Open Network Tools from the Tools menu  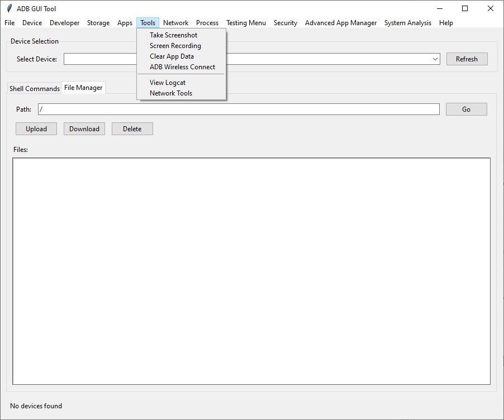tap(170, 93)
